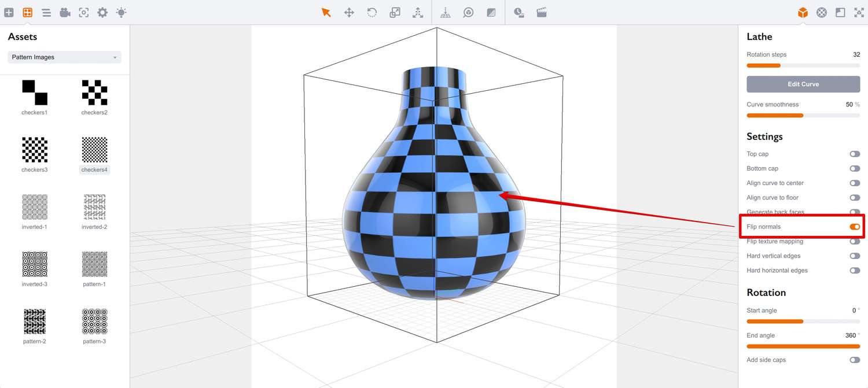Disable the Flip normals switch
Screen dimensions: 868x388
coord(855,227)
